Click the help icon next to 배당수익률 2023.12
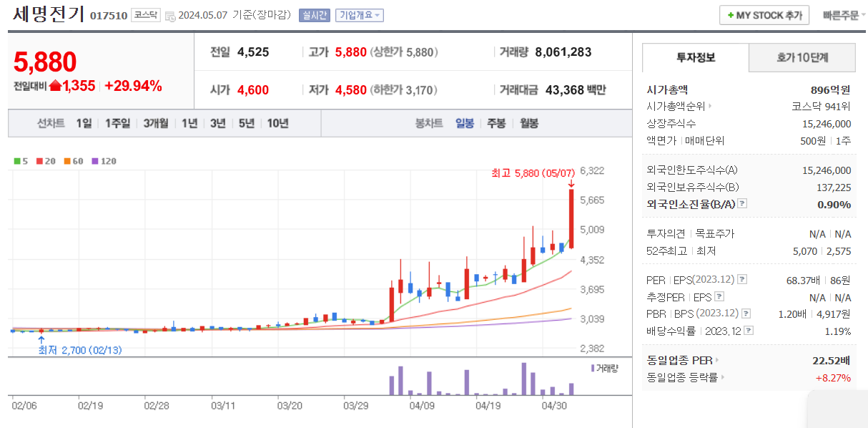This screenshot has height=428, width=868. 748,331
